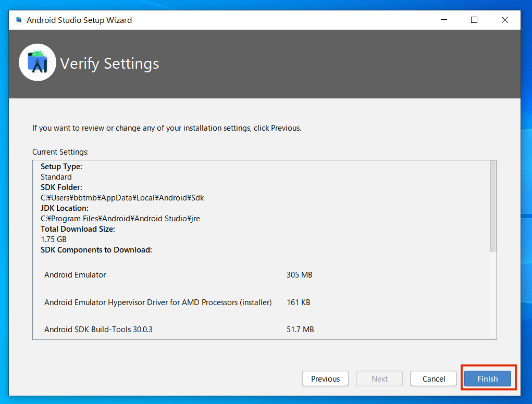Click the 305 MB emulator size value

[x=299, y=274]
